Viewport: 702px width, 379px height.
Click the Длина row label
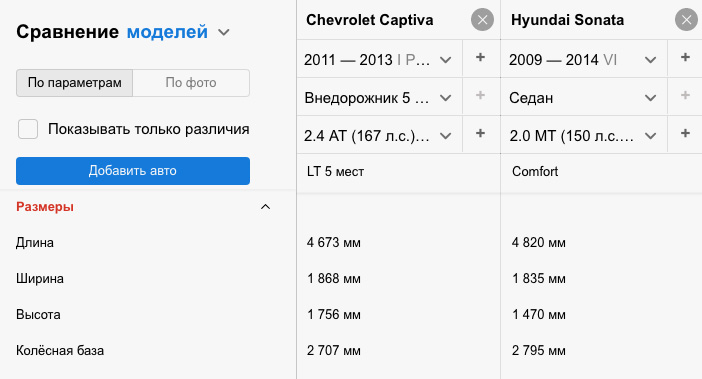(x=35, y=243)
